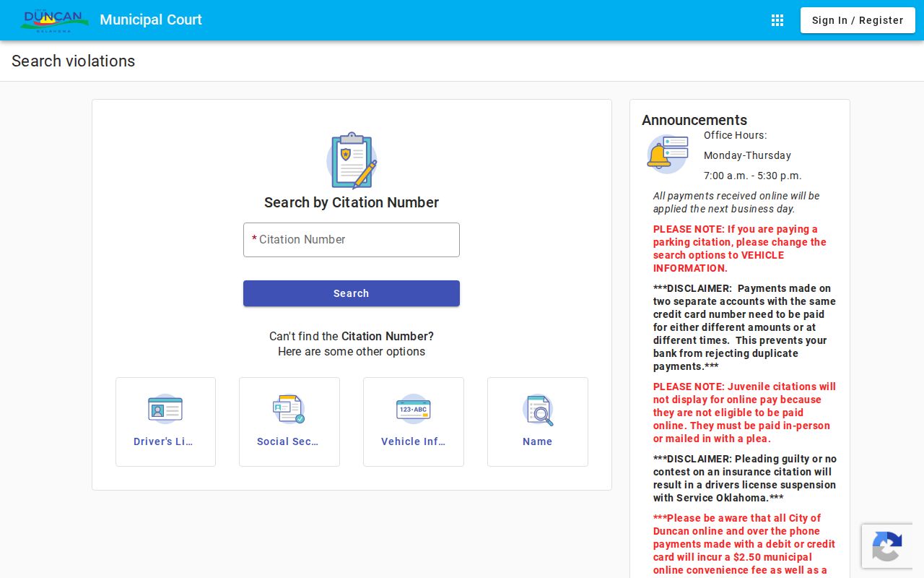Click the driver's license card icon

[165, 409]
